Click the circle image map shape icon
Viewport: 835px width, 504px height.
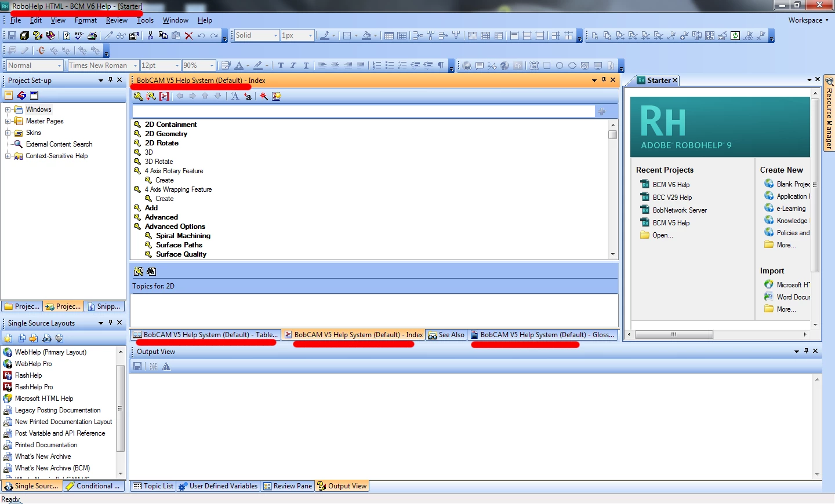coord(560,65)
